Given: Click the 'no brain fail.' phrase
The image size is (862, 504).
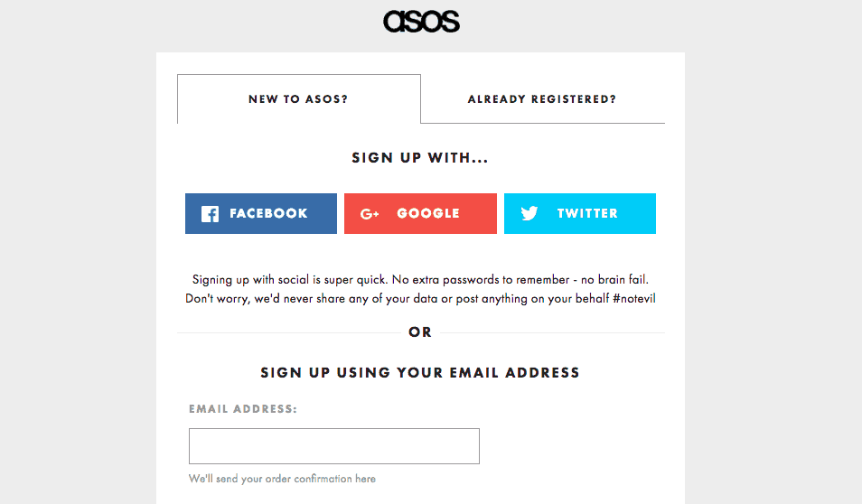Looking at the screenshot, I should [614, 280].
